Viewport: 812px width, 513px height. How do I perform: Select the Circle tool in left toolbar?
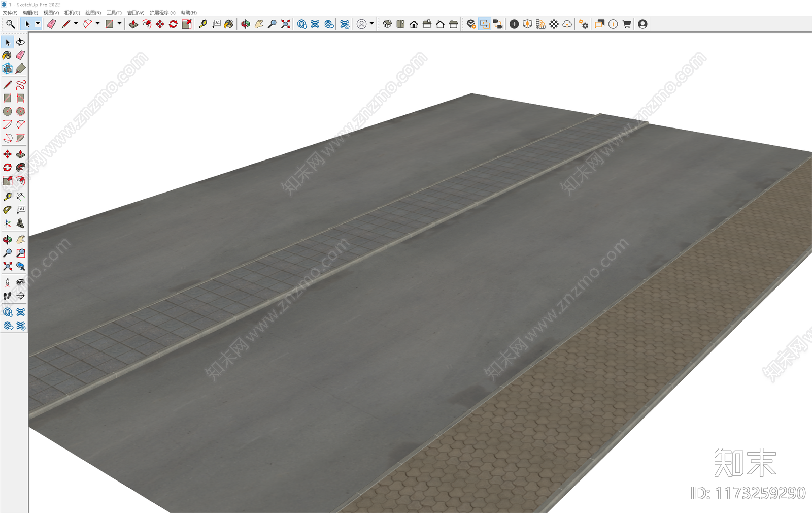7,111
